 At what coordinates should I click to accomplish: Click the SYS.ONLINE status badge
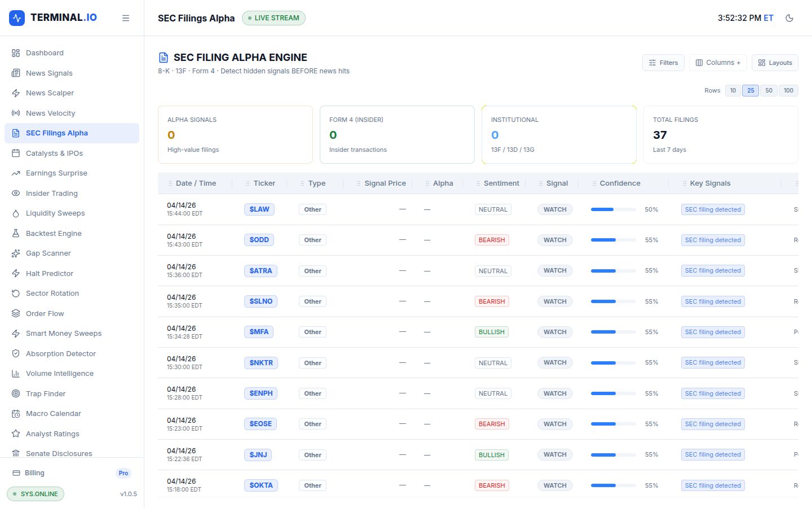pos(36,494)
